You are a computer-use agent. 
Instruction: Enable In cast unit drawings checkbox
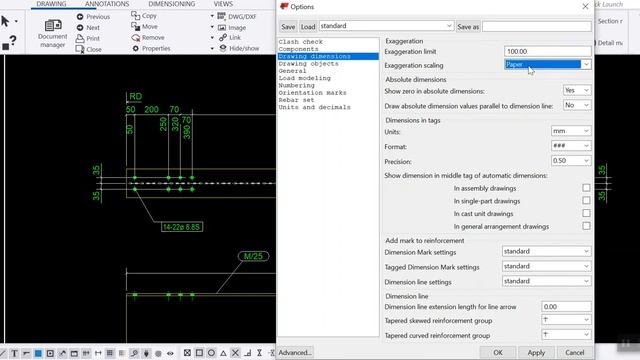pos(586,213)
